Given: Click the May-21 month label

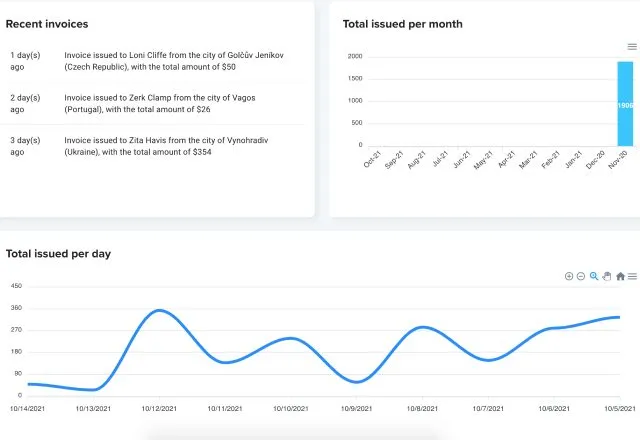Looking at the screenshot, I should tap(484, 160).
